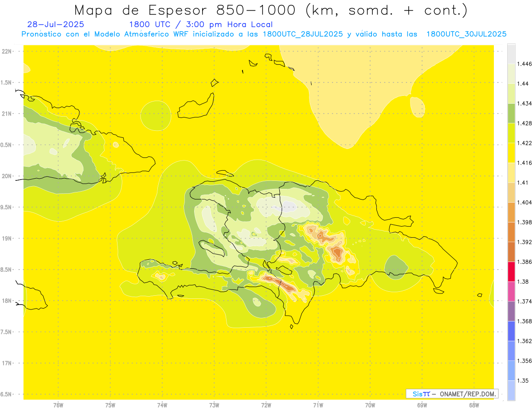The height and width of the screenshot is (411, 532).
Task: Click the "72W" longitude label
Action: [x=266, y=405]
